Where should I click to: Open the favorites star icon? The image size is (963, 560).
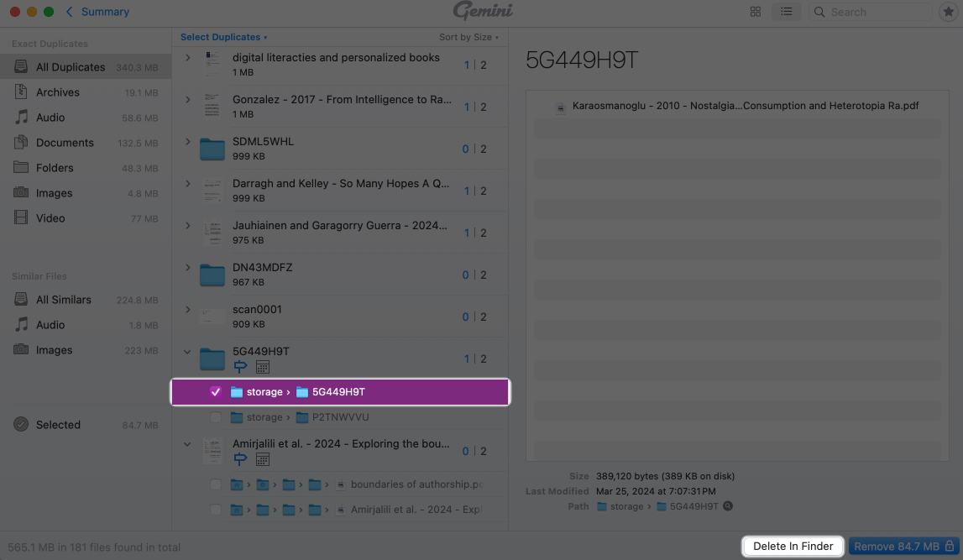tap(948, 12)
